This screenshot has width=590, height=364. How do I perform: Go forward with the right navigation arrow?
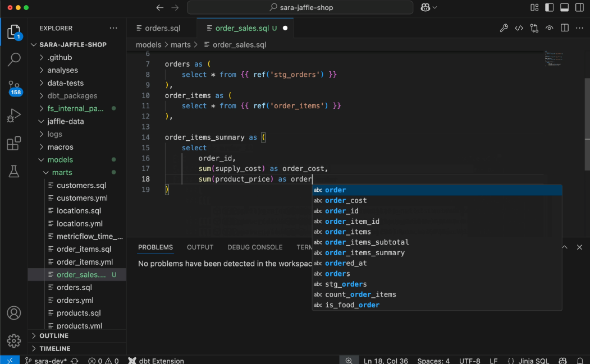pyautogui.click(x=175, y=7)
